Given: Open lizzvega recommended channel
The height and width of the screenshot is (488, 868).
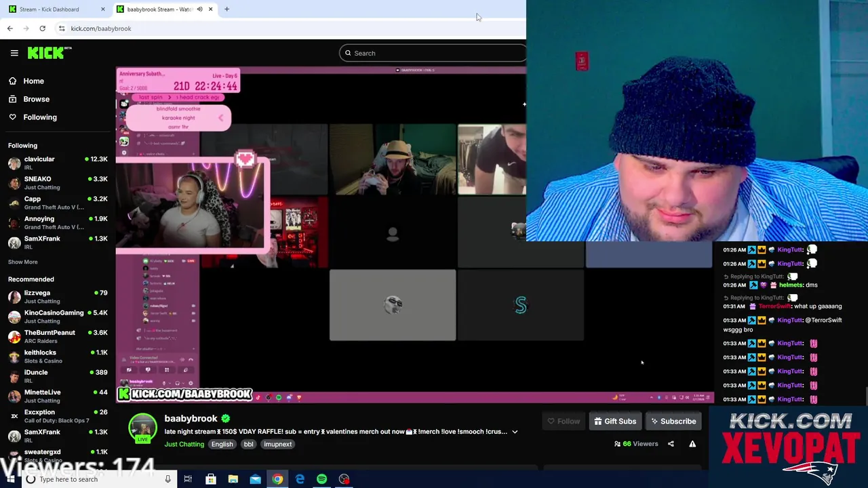Looking at the screenshot, I should pos(58,297).
